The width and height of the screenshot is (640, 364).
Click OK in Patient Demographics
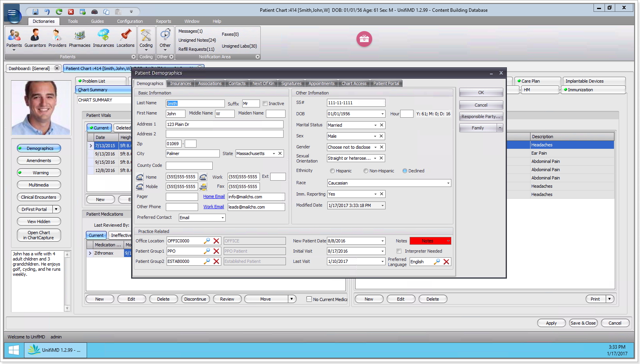(481, 92)
